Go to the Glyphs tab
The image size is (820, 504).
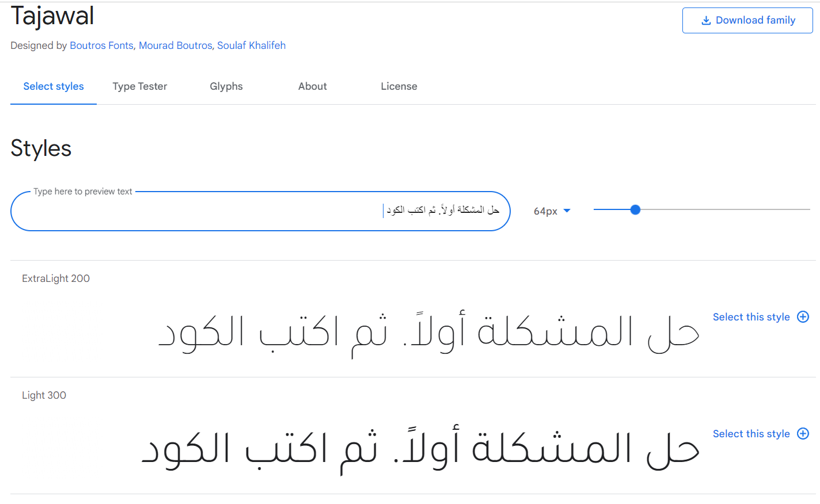(x=226, y=86)
